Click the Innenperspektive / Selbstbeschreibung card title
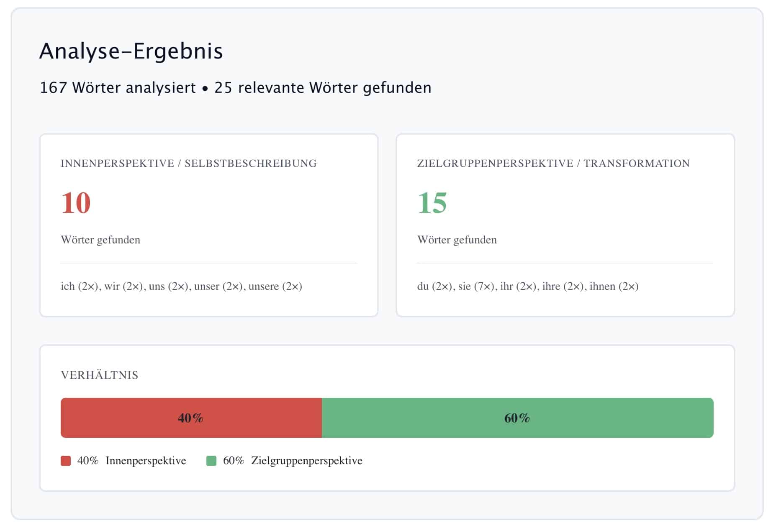The height and width of the screenshot is (532, 776). [x=189, y=164]
